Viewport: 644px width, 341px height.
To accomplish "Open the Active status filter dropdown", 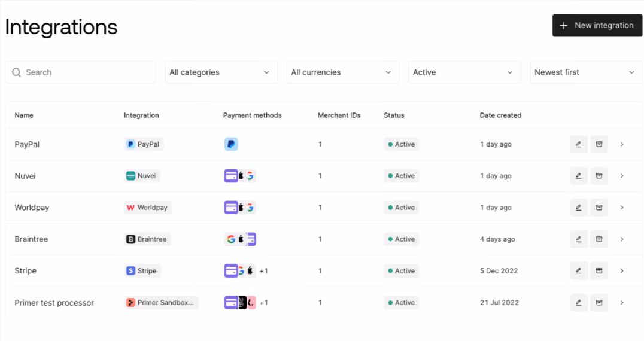I will point(464,72).
